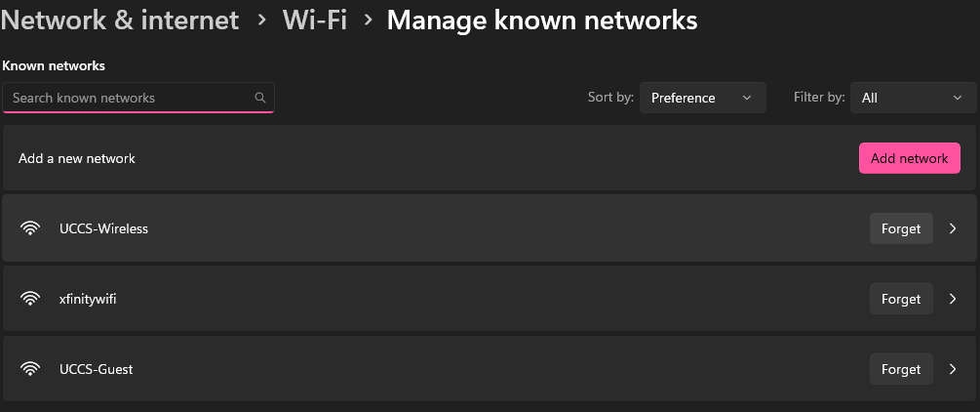This screenshot has width=980, height=412.
Task: Click the Wi-Fi icon beside xfinitywifi
Action: point(29,300)
